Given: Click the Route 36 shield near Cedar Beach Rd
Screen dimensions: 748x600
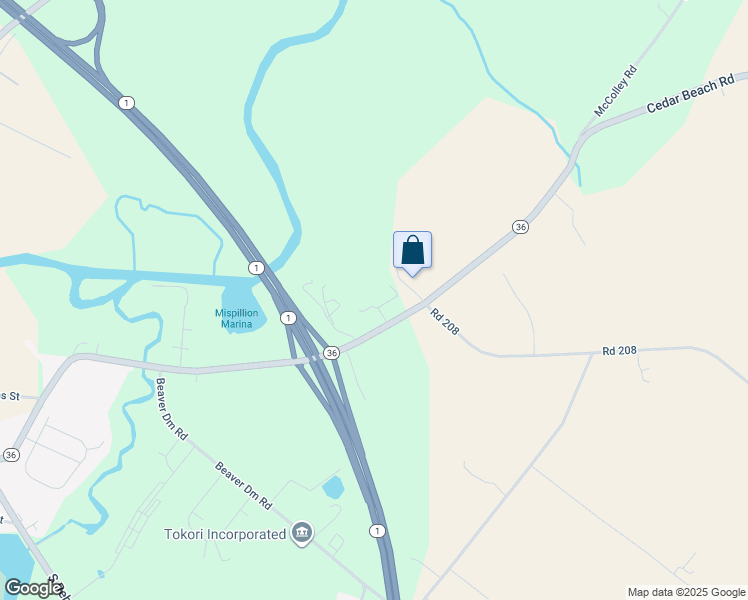Looking at the screenshot, I should [x=520, y=227].
